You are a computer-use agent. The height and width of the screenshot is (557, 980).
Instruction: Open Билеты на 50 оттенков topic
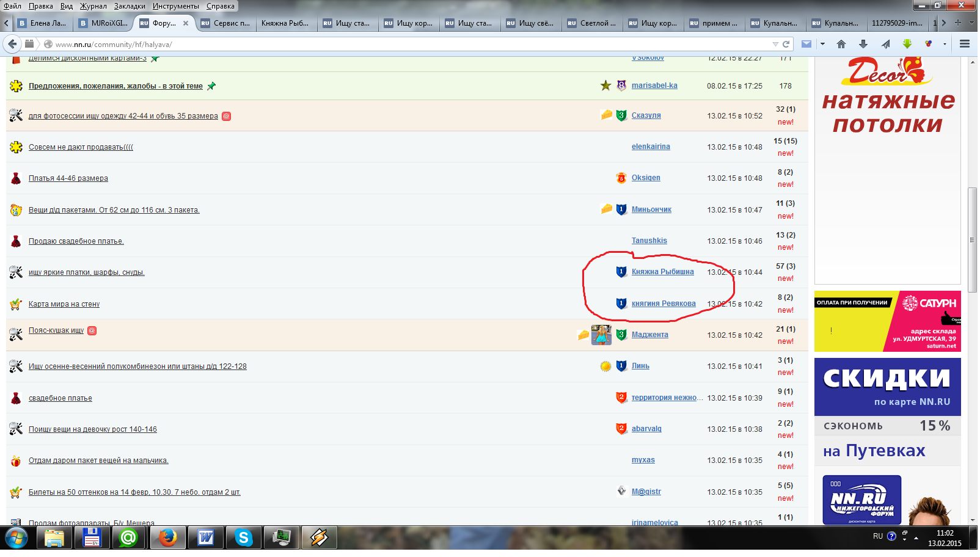[x=134, y=492]
